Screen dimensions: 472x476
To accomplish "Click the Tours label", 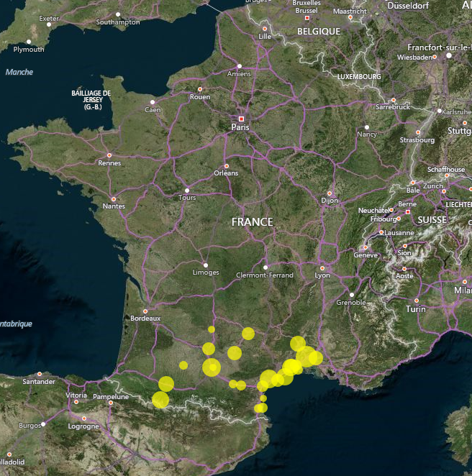I will point(187,198).
